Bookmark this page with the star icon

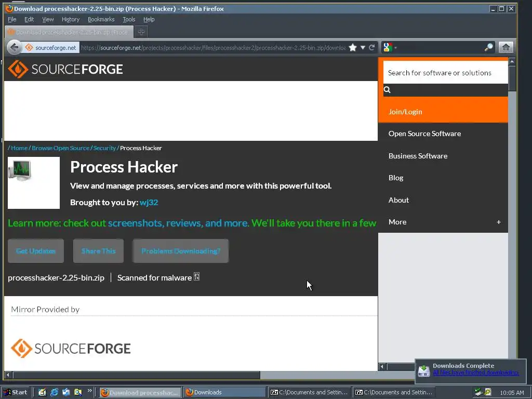pyautogui.click(x=353, y=47)
